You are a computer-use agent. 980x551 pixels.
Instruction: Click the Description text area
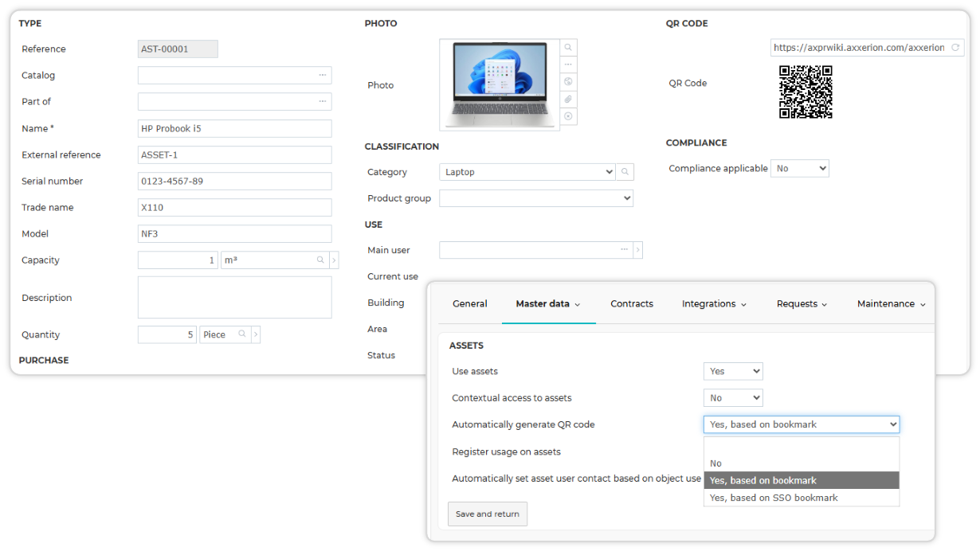235,298
